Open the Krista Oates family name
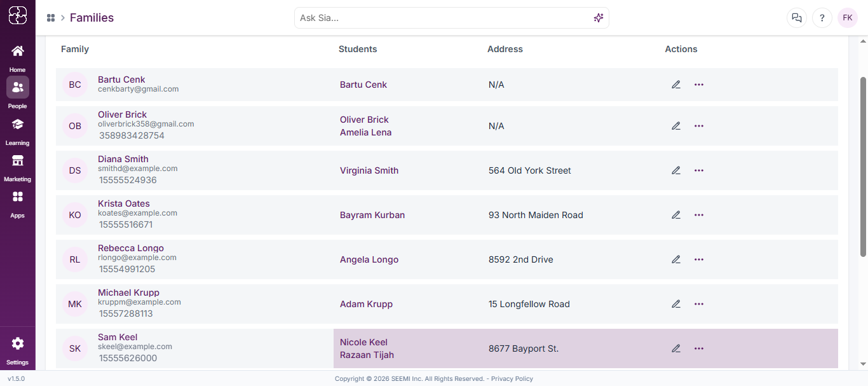868x386 pixels. coord(124,203)
